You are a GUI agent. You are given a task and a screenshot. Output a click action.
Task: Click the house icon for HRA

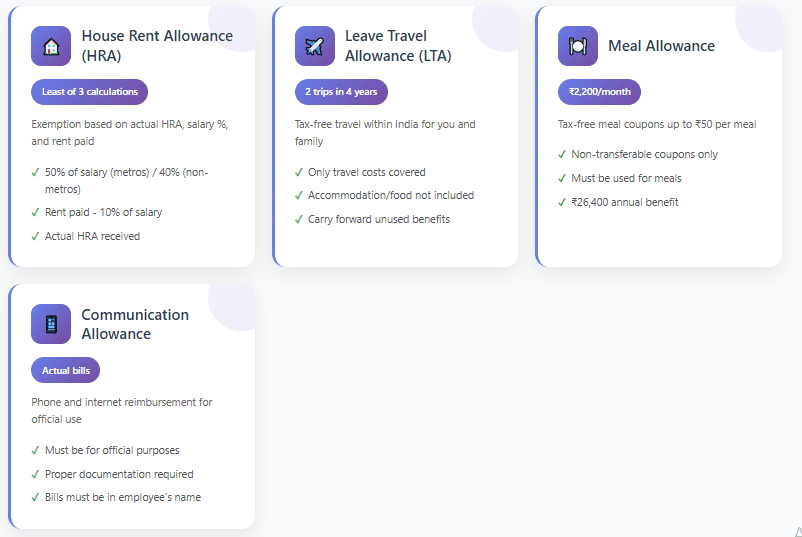point(51,46)
